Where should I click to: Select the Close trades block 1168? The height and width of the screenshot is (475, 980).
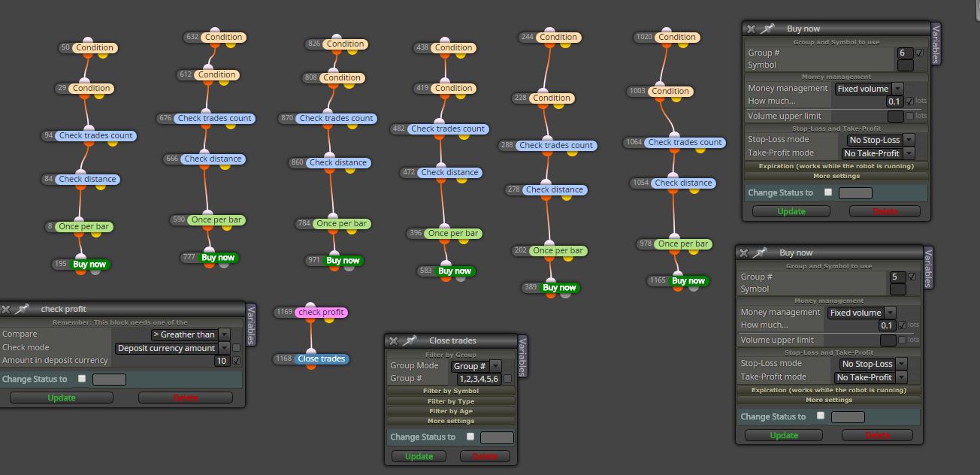click(x=321, y=359)
